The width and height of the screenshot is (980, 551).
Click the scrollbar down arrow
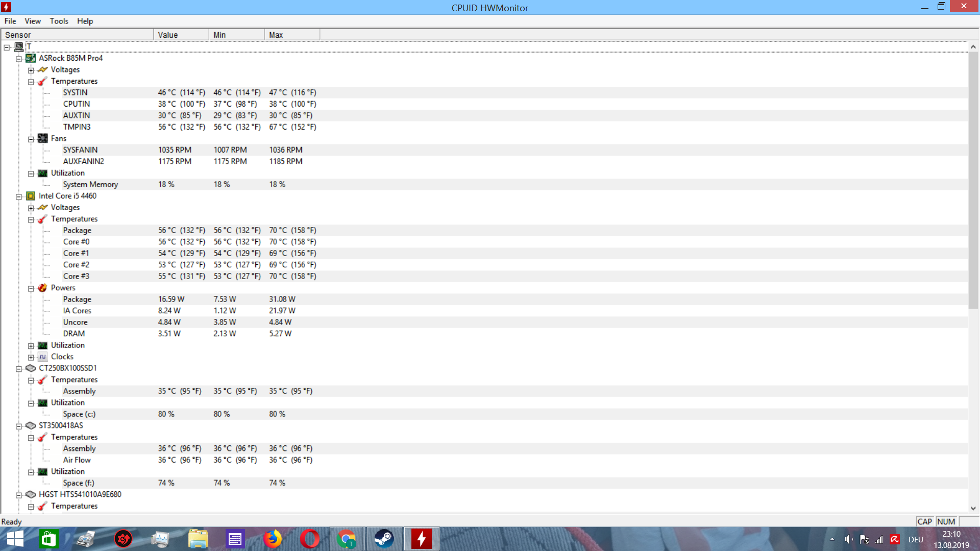pyautogui.click(x=973, y=508)
